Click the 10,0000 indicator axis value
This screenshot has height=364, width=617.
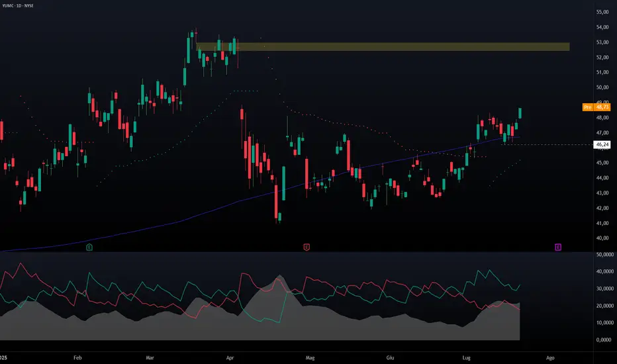point(605,323)
